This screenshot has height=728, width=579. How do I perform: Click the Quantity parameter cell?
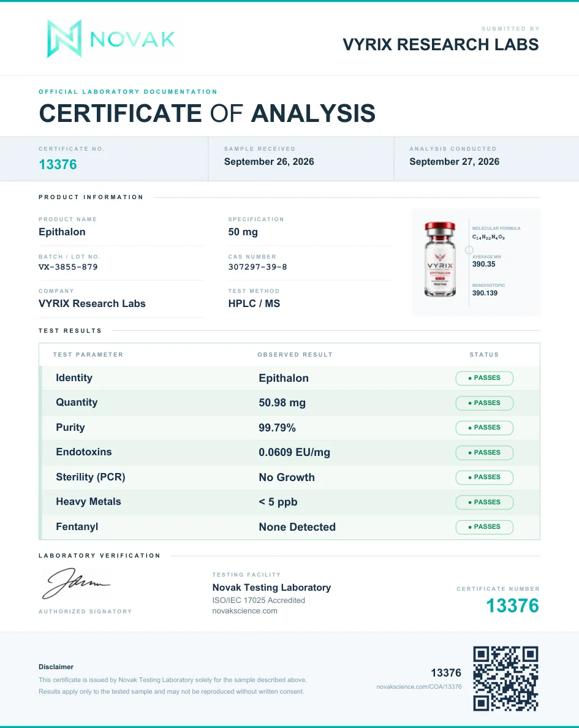77,403
